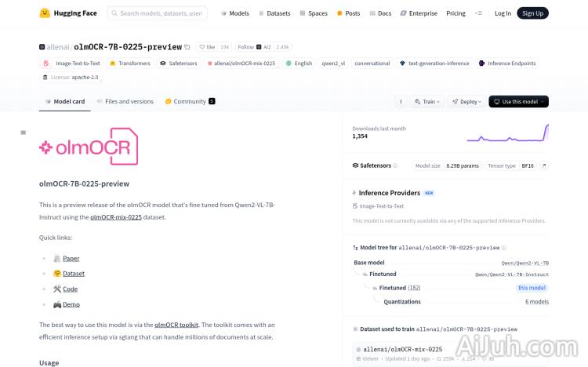
Task: Open the Community tab
Action: click(189, 101)
